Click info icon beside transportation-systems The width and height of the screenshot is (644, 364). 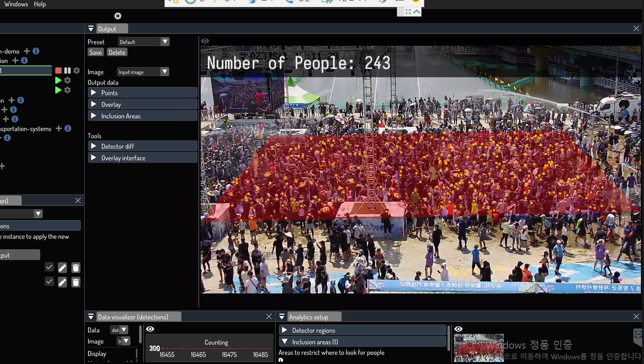click(68, 129)
